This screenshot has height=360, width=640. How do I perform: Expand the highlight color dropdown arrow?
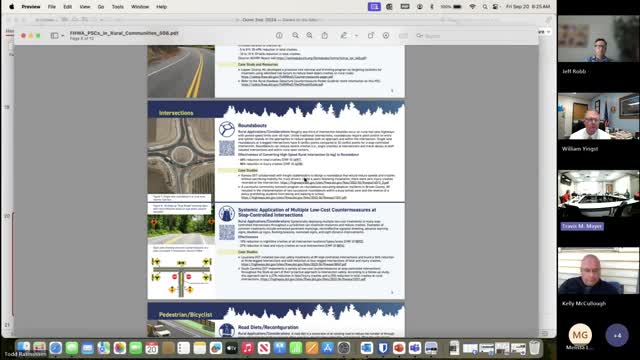tap(356, 36)
